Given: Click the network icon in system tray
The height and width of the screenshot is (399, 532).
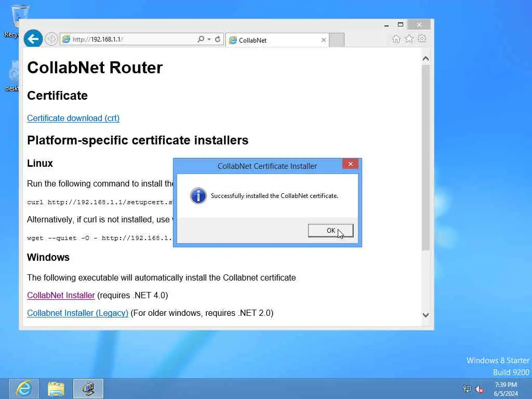Looking at the screenshot, I should point(467,389).
